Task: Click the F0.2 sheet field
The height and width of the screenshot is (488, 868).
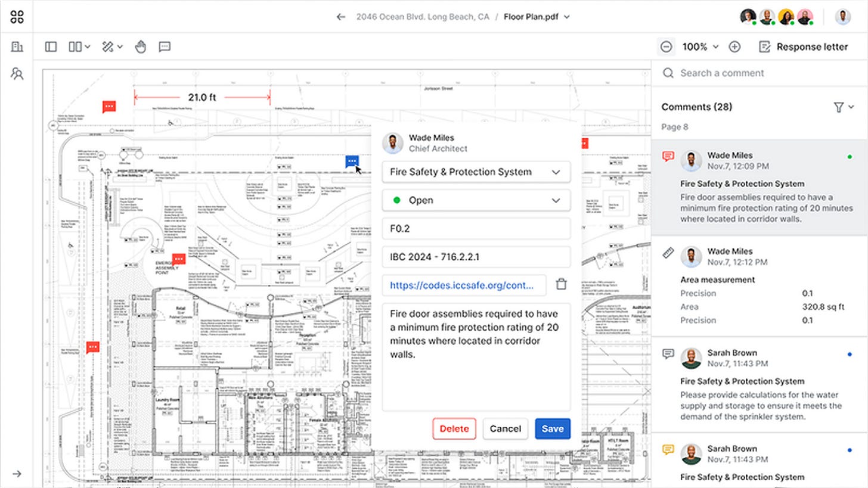Action: (476, 229)
